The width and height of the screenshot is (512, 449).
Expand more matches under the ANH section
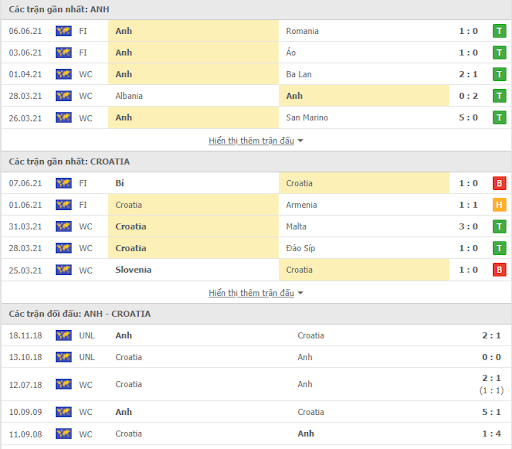coord(251,141)
